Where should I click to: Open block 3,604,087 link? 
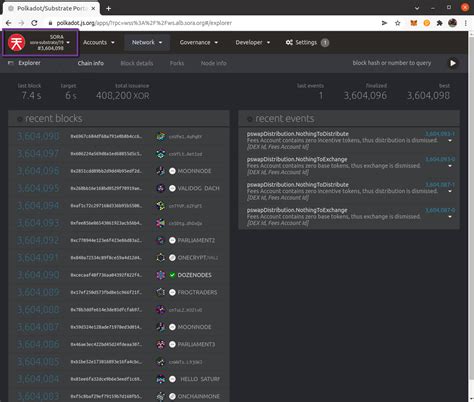(x=38, y=327)
